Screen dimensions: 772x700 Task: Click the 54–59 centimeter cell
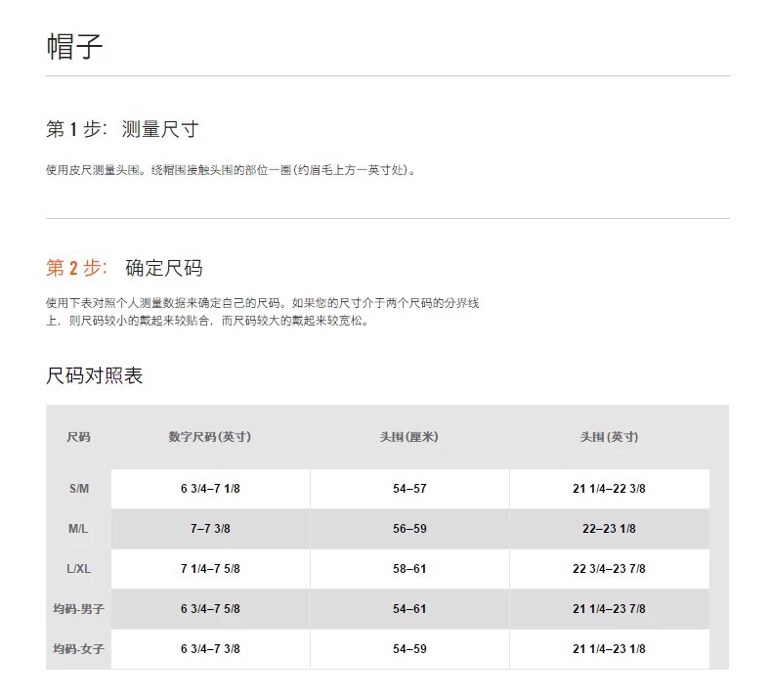409,649
